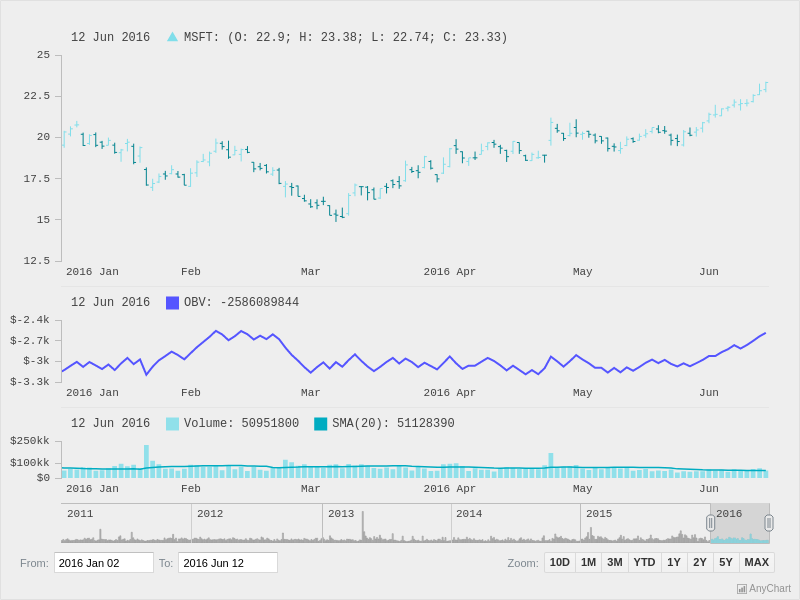Click the $100kk volume axis label
Screen dimensions: 800x600
tap(30, 463)
